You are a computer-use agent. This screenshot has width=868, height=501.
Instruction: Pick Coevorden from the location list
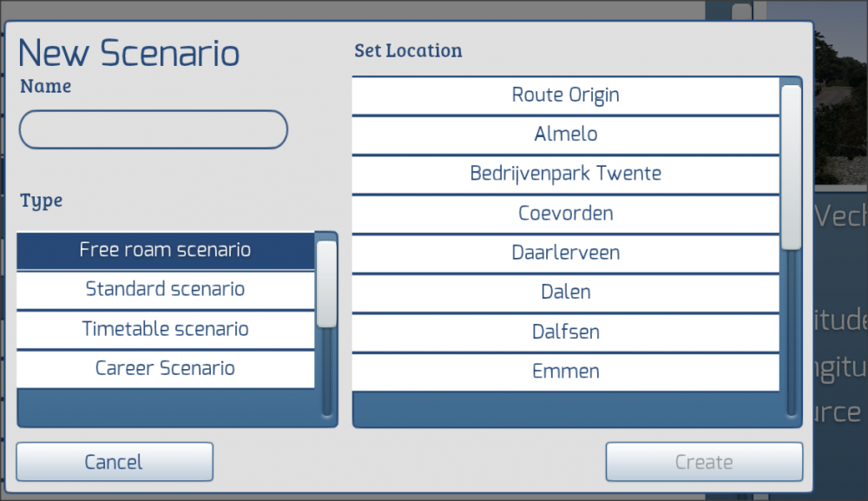coord(566,214)
